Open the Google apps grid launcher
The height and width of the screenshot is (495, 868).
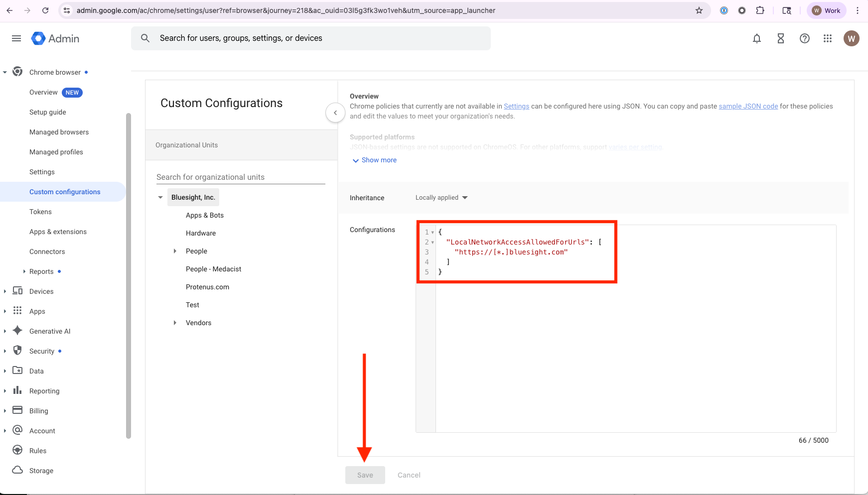828,38
